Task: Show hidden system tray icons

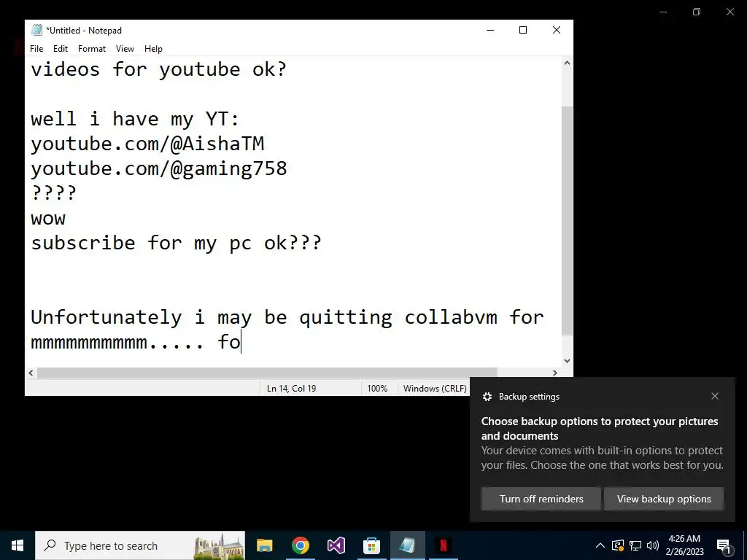Action: 600,545
